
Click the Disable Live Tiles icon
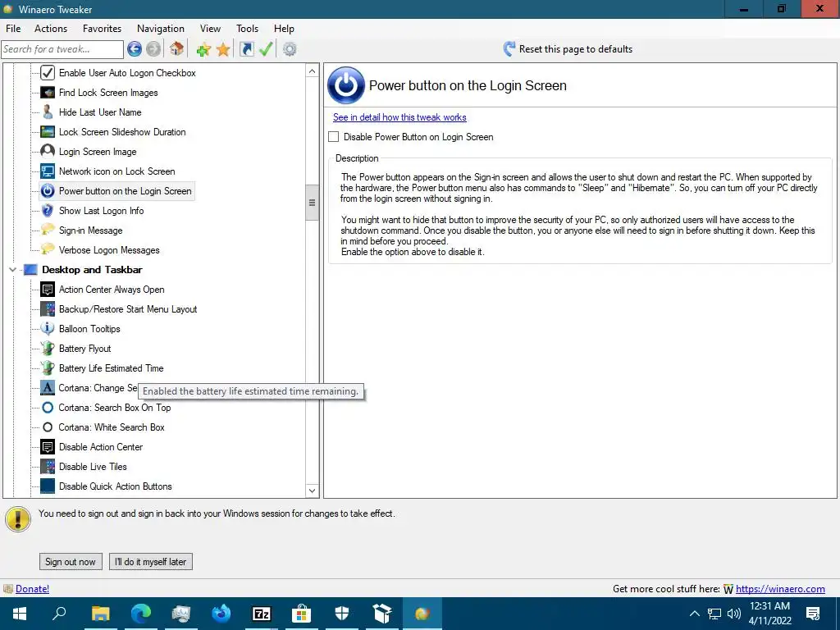tap(48, 467)
